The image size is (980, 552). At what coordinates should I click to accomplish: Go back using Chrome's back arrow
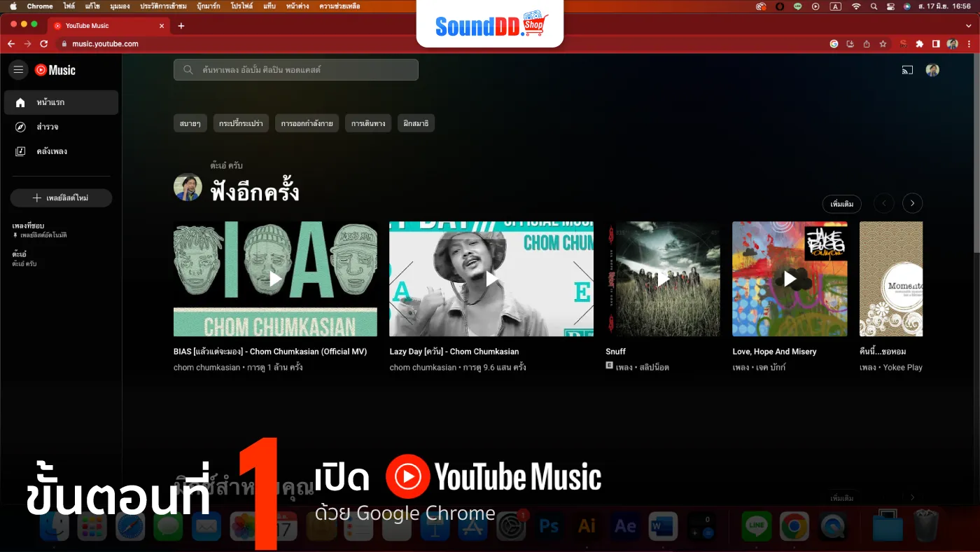[x=10, y=43]
